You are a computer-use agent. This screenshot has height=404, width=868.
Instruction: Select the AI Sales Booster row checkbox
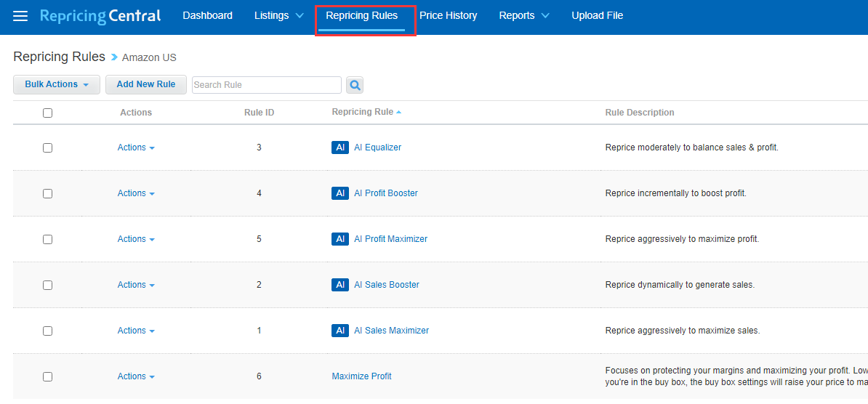point(47,285)
